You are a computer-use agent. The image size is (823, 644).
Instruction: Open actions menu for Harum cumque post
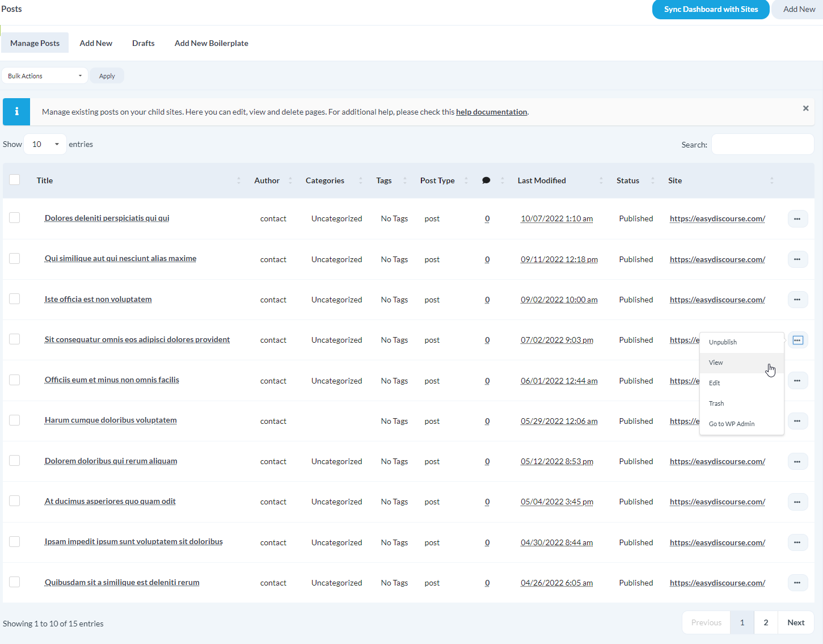tap(797, 421)
